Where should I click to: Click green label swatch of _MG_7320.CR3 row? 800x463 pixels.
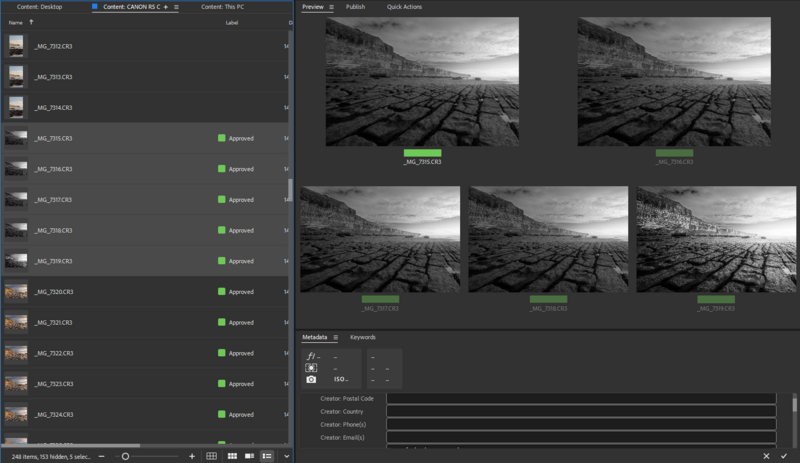click(x=221, y=291)
